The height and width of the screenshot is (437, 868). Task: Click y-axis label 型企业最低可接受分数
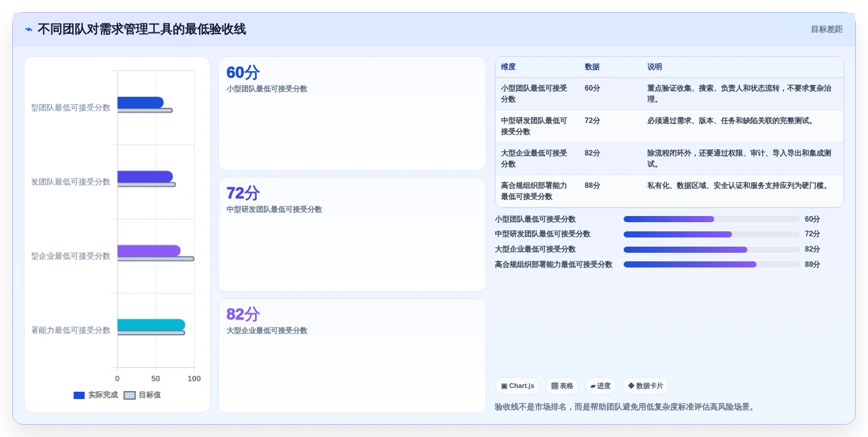click(71, 256)
